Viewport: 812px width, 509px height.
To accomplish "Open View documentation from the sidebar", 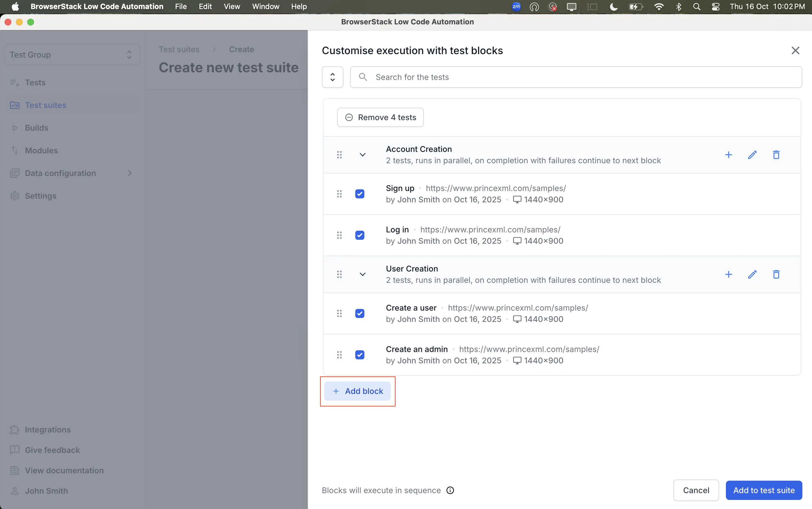I will pos(64,470).
